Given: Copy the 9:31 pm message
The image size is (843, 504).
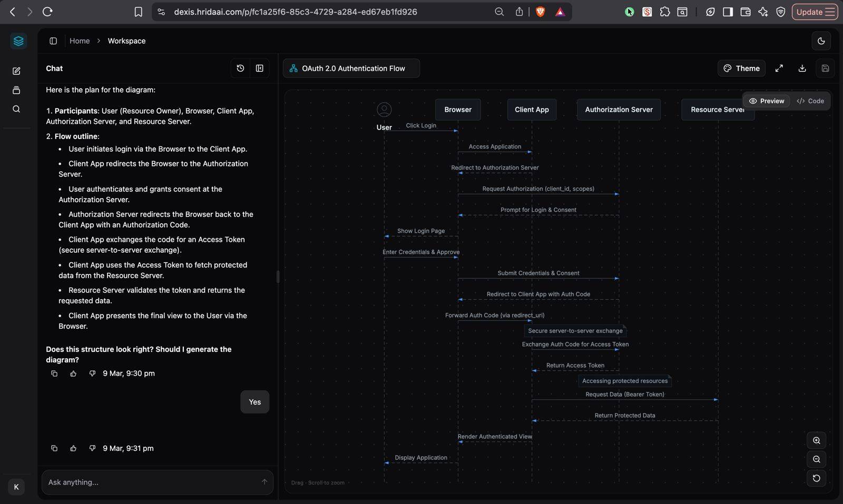Looking at the screenshot, I should point(54,448).
